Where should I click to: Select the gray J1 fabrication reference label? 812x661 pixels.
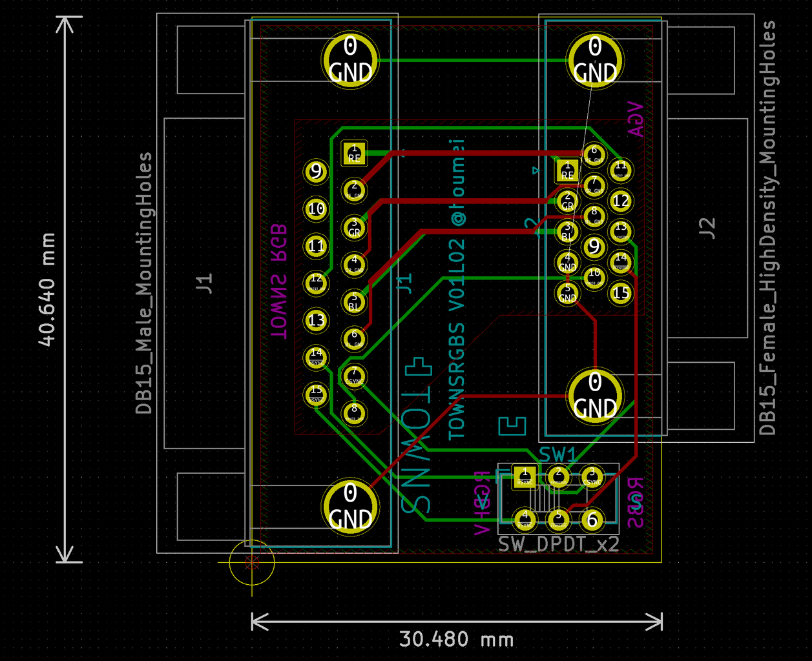click(204, 283)
